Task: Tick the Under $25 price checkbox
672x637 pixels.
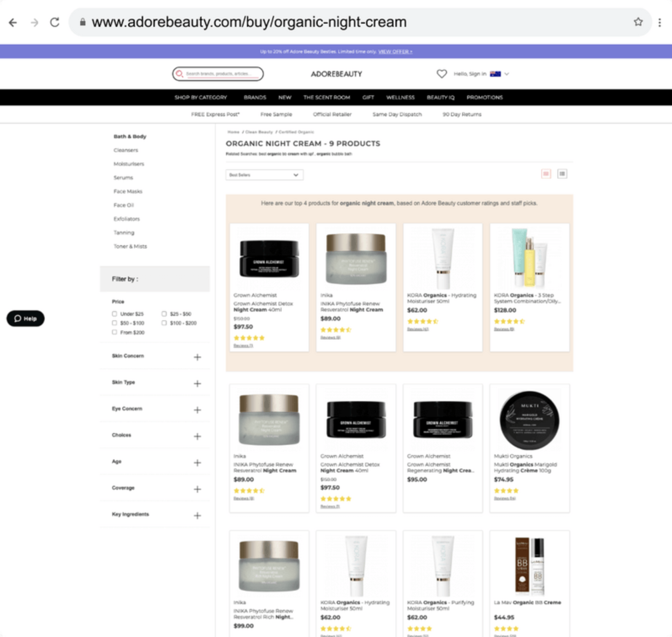Action: (114, 313)
